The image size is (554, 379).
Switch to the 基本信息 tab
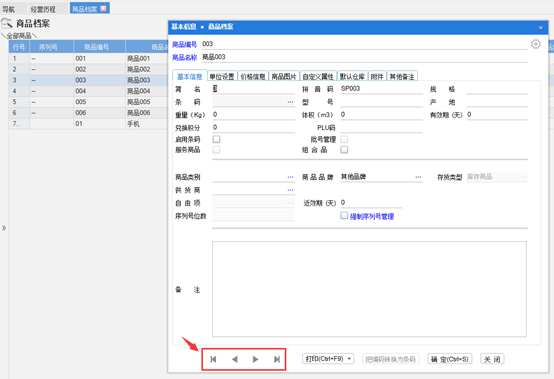coord(189,77)
